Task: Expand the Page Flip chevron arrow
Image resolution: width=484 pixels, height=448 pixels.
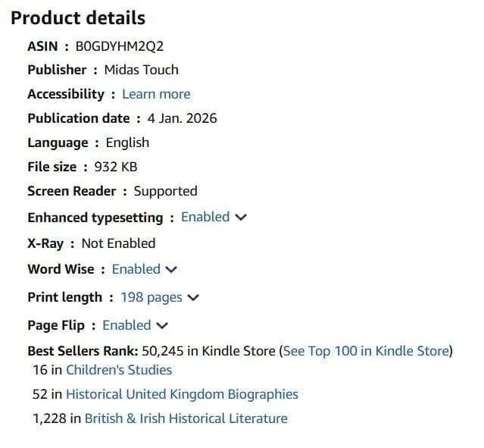Action: 162,326
